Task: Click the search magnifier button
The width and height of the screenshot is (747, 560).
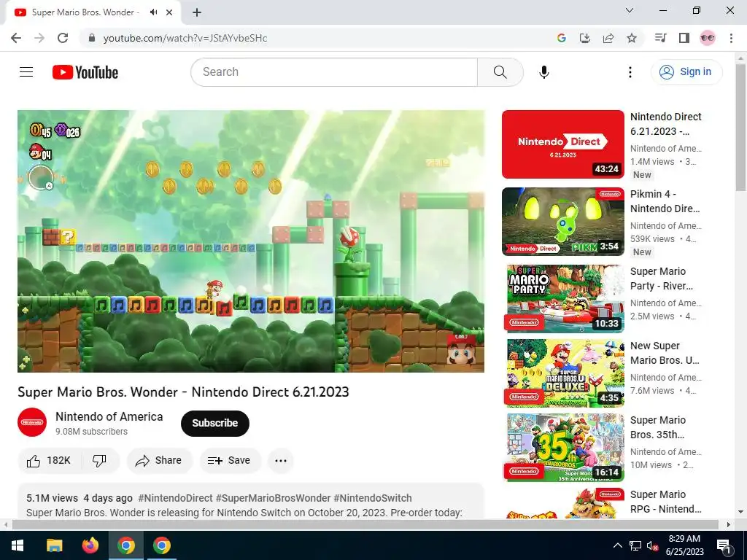Action: click(x=500, y=72)
